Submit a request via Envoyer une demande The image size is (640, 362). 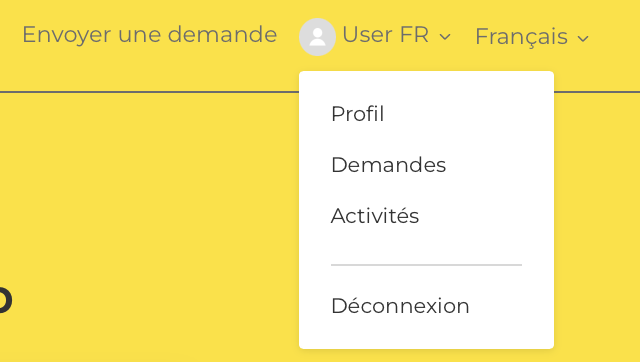[150, 34]
